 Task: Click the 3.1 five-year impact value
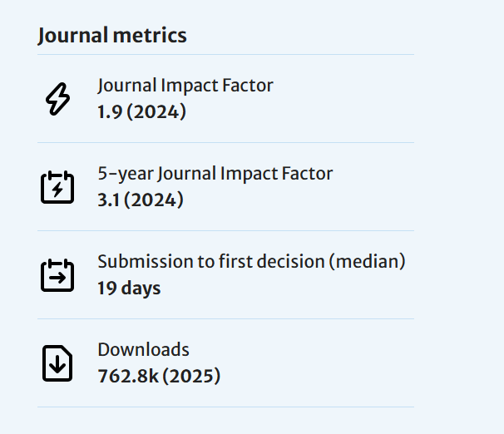point(109,200)
